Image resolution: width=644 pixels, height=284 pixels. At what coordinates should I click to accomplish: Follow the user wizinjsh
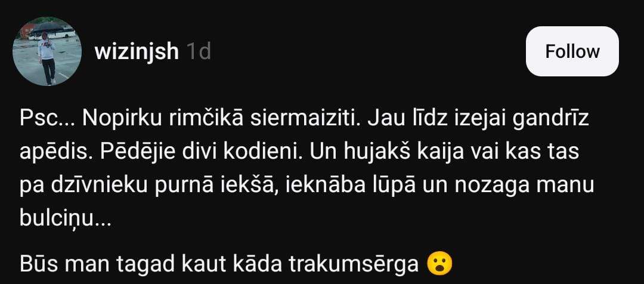point(572,51)
